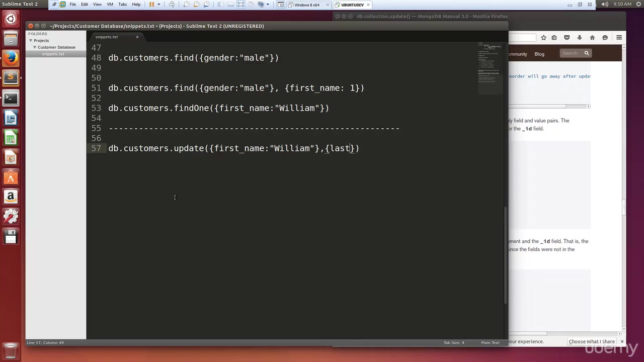
Task: Open the VMware VM menu
Action: point(110,5)
